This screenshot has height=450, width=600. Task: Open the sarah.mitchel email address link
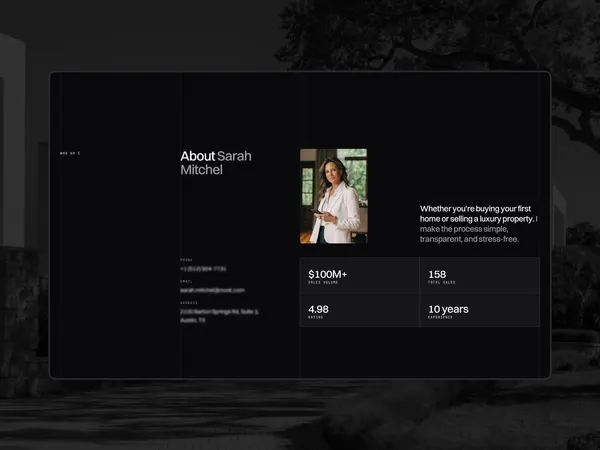(212, 290)
